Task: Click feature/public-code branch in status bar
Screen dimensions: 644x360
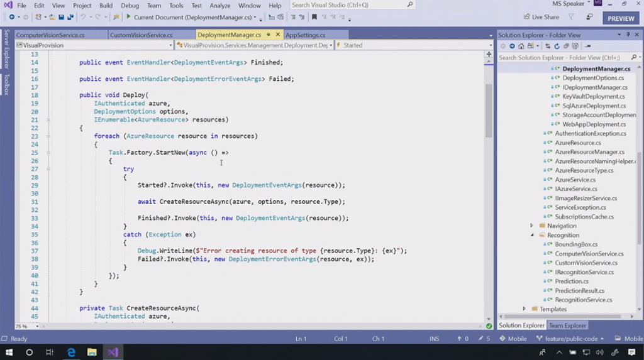Action: (570, 339)
